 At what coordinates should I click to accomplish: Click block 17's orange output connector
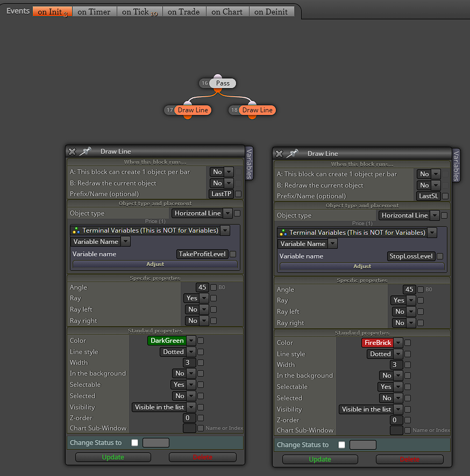[x=188, y=117]
